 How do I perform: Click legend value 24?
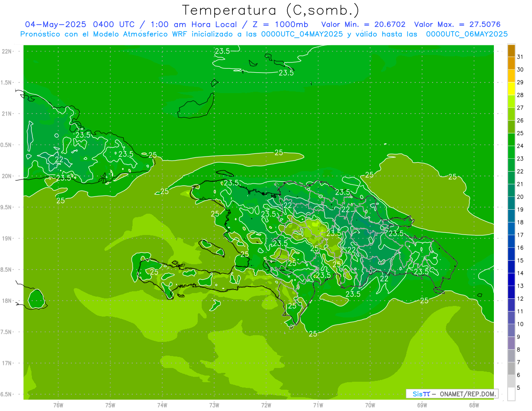pos(520,146)
